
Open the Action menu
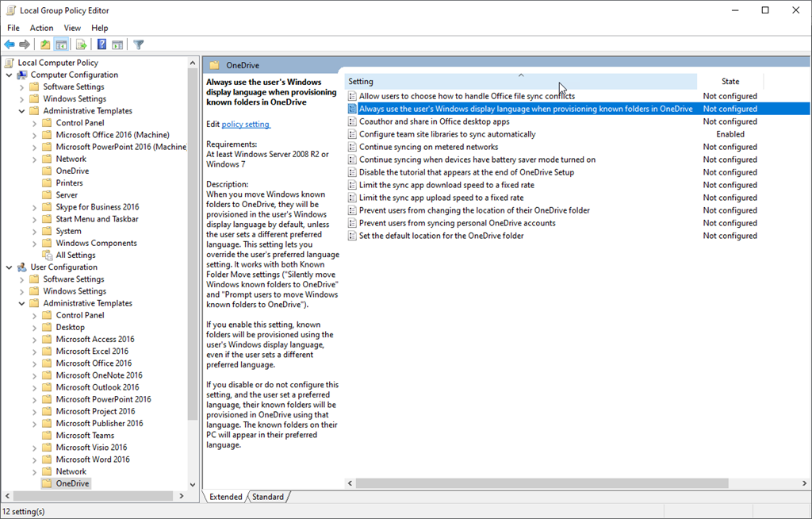tap(41, 28)
